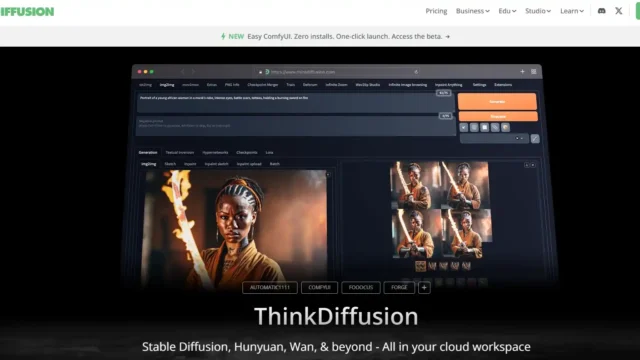Click the top-left generated image in output grid
The width and height of the screenshot is (640, 360).
(x=415, y=185)
